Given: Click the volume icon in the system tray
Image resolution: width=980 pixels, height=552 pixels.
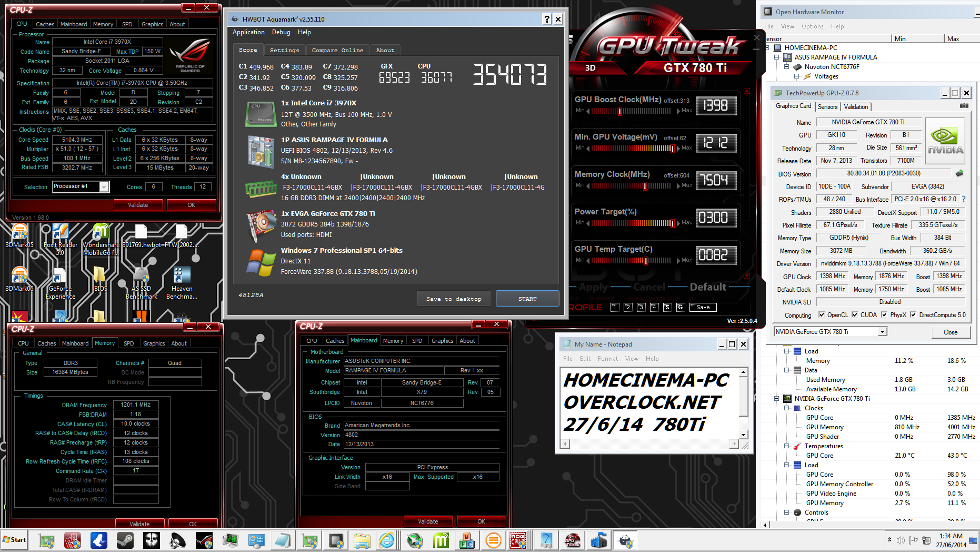Looking at the screenshot, I should click(x=901, y=540).
